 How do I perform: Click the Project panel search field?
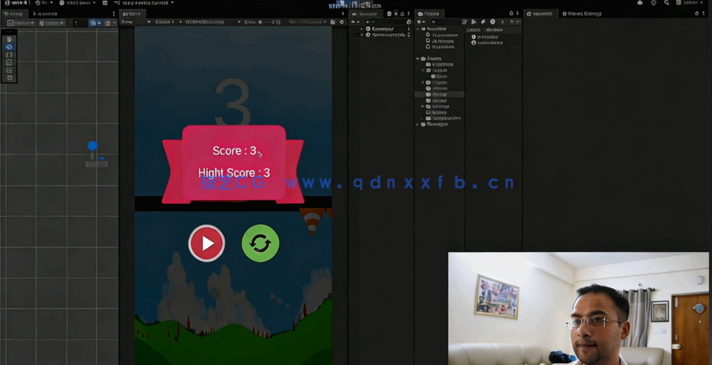[x=445, y=22]
